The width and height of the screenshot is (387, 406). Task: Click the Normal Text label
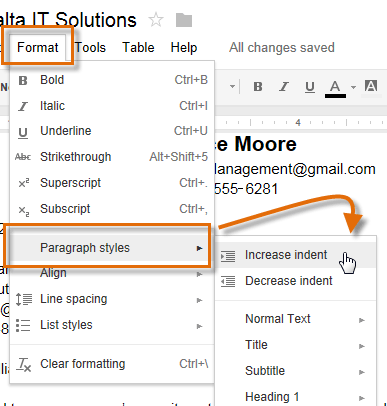[278, 319]
